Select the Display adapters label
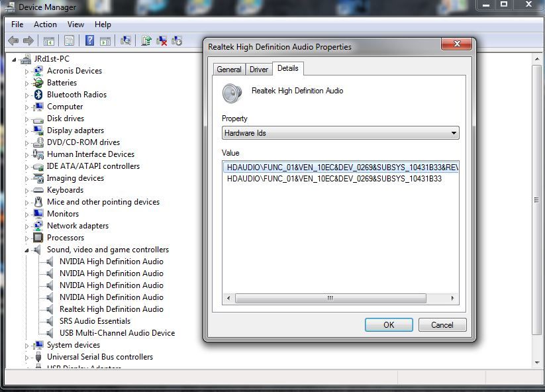The width and height of the screenshot is (545, 392). 75,130
